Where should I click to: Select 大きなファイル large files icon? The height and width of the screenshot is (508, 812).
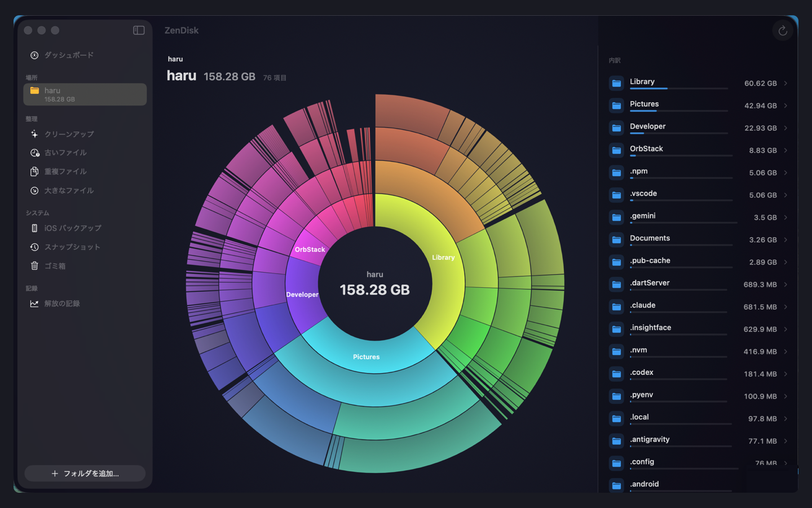34,191
